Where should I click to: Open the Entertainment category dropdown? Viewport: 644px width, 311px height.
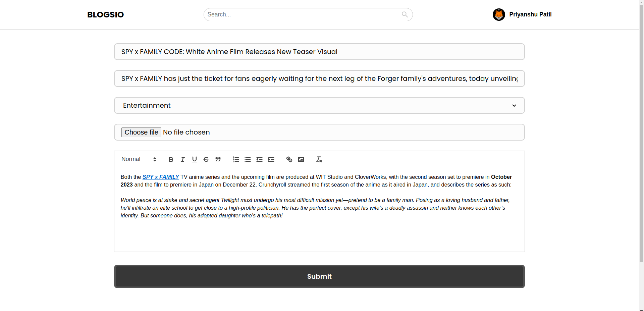point(319,105)
